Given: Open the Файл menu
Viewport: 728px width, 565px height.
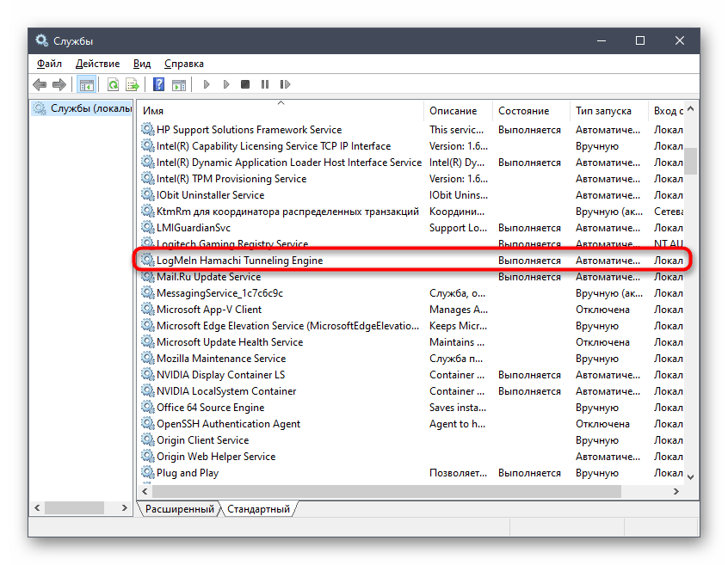Looking at the screenshot, I should coord(49,64).
